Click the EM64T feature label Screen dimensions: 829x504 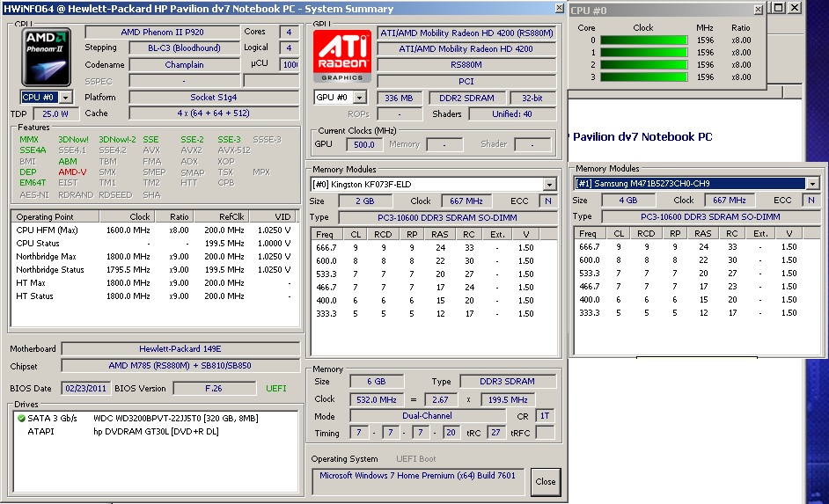pyautogui.click(x=33, y=183)
